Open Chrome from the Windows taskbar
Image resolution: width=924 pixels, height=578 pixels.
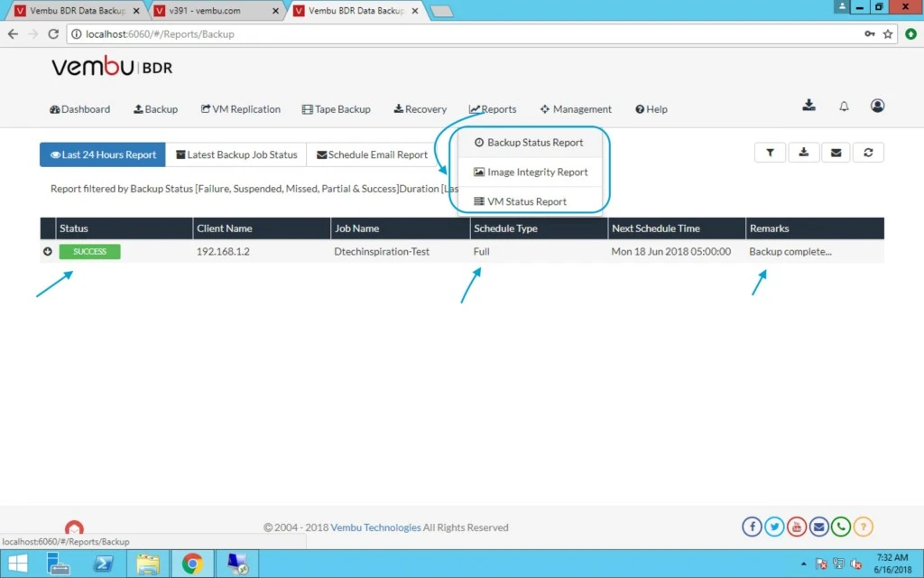pyautogui.click(x=192, y=564)
